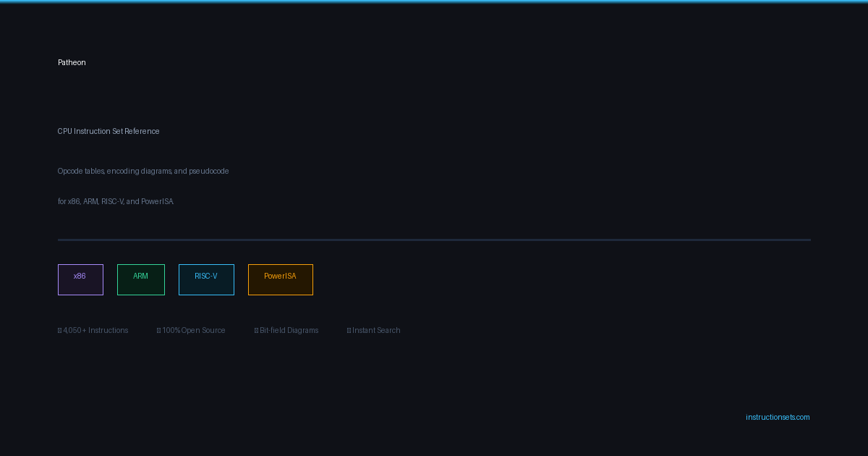This screenshot has width=868, height=456.
Task: Click the horizontal divider line
Action: (434, 240)
